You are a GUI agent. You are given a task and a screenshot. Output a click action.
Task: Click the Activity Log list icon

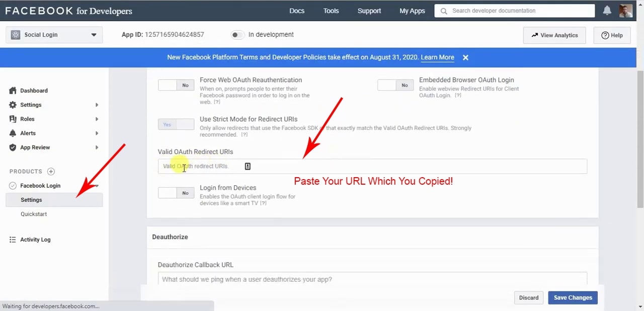click(x=13, y=240)
